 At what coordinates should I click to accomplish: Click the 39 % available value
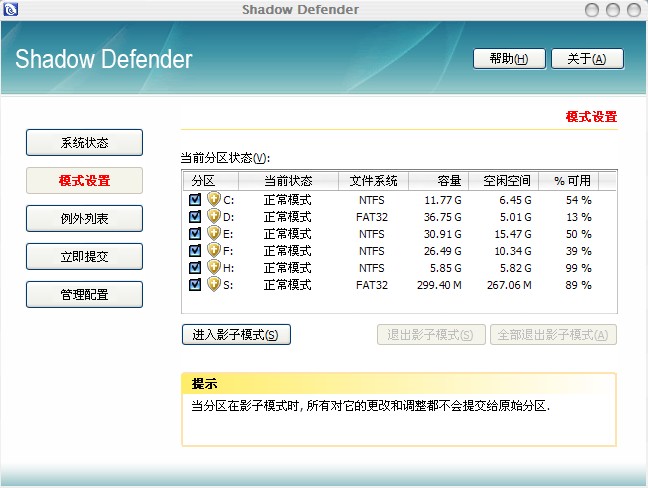pyautogui.click(x=579, y=251)
